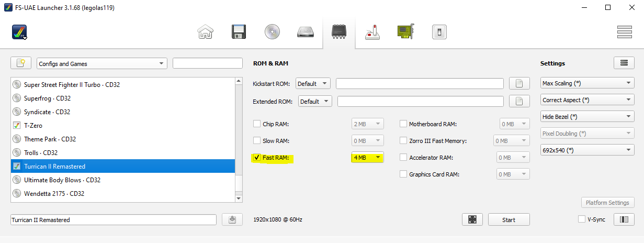
Task: Open the joystick input options tab
Action: click(372, 32)
